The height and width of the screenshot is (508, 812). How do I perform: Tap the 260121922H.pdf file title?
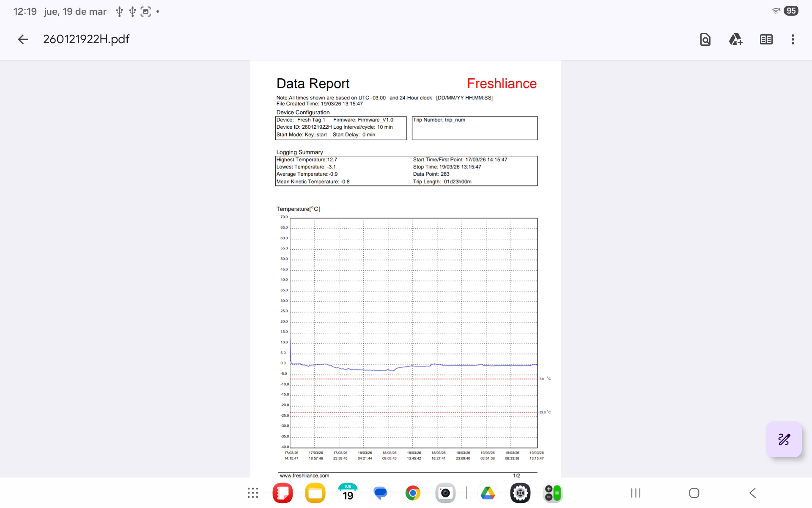click(x=86, y=39)
